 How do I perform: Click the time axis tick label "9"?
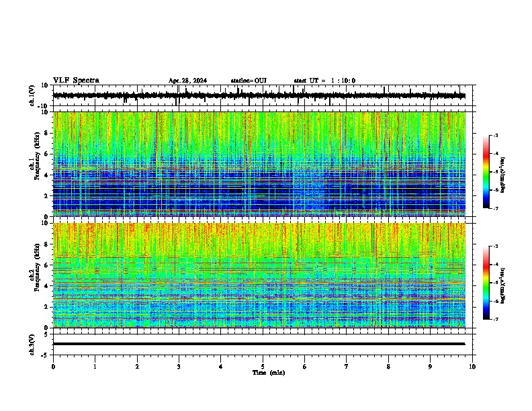[x=430, y=367]
